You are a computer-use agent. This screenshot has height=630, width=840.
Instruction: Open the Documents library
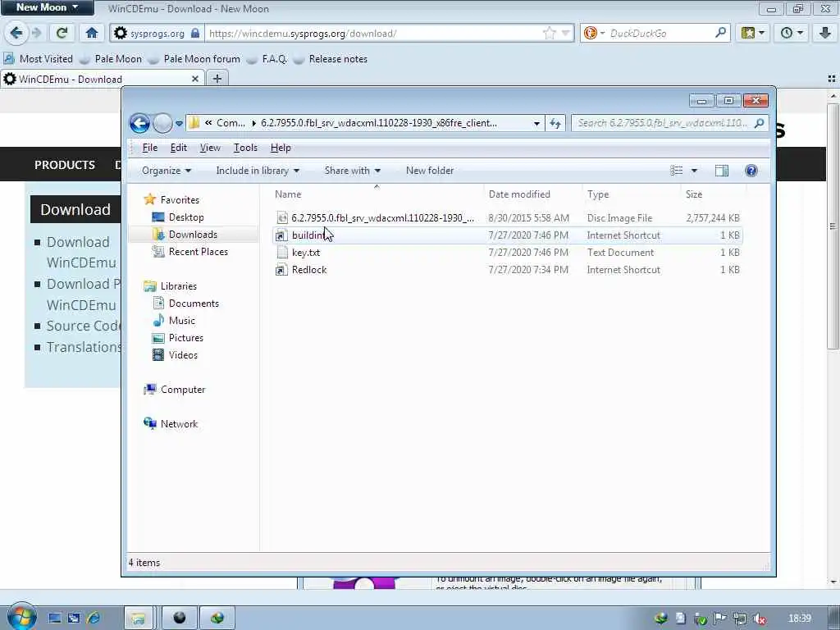194,304
